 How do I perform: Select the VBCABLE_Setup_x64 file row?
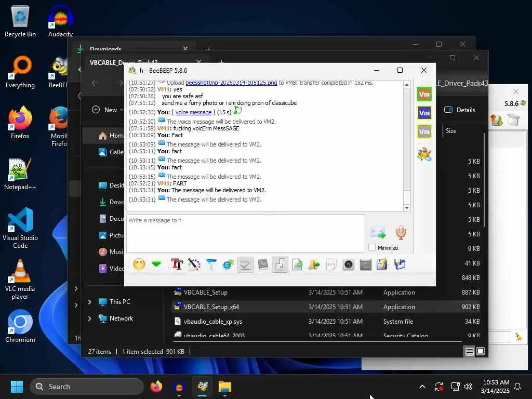(326, 307)
